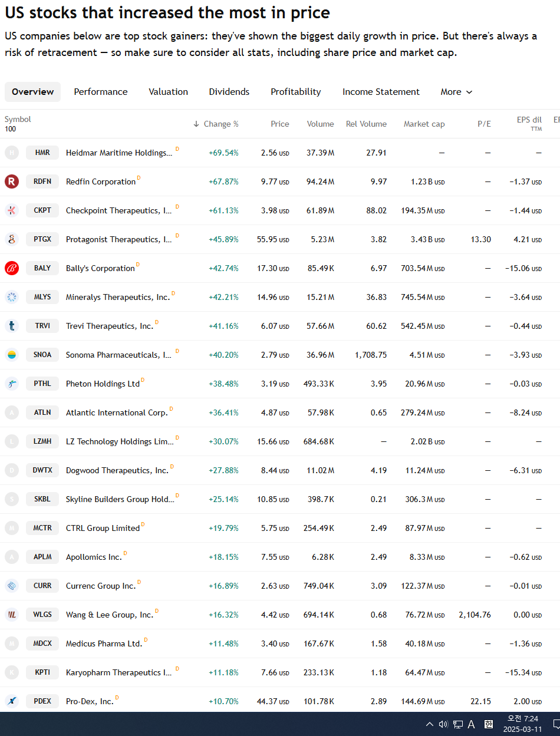Click the Dogwood Therapeutics placeholder logo icon
This screenshot has height=736, width=560.
(12, 470)
